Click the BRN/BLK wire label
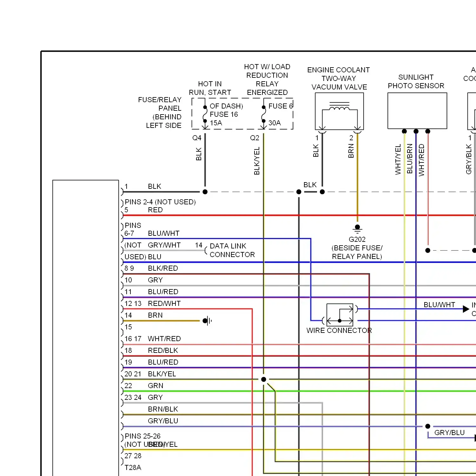The height and width of the screenshot is (476, 476). click(x=163, y=409)
